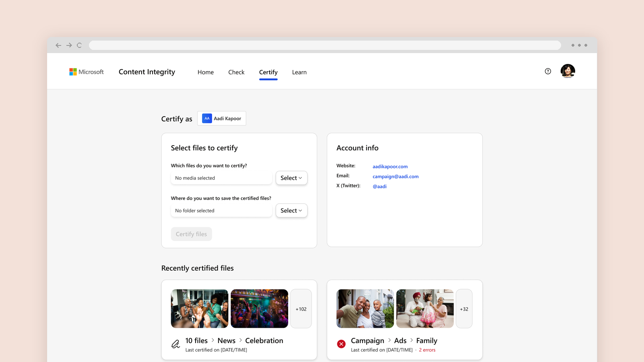
Task: Open the nightclub party thumbnail
Action: tap(260, 309)
